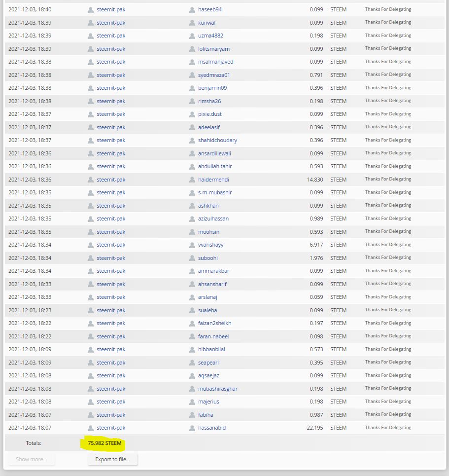
Task: Visit the pixie.dust profile link
Action: pyautogui.click(x=210, y=114)
